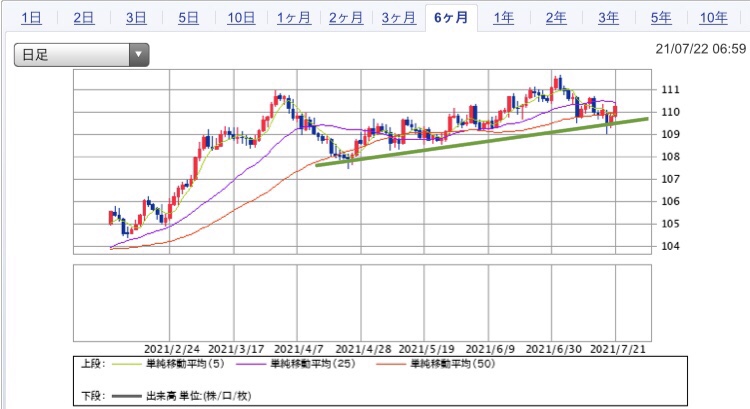Select the 2ヶ月 chart tab
750x409 pixels.
click(x=346, y=18)
